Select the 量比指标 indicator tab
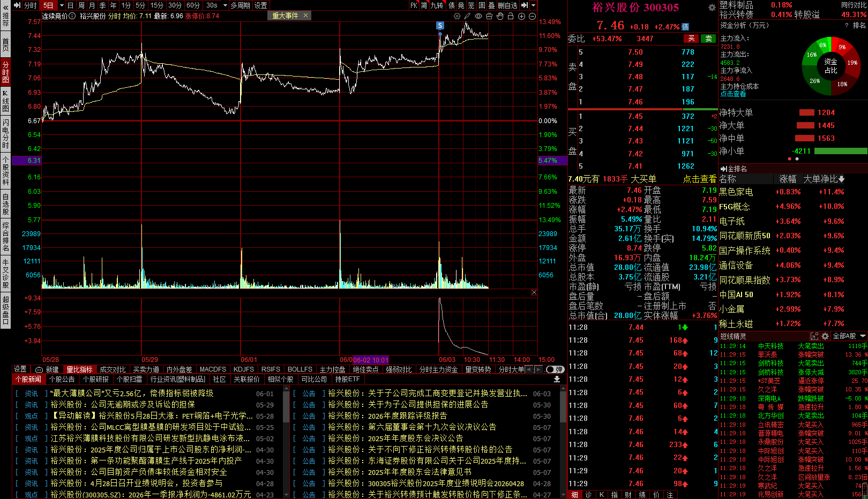 [79, 369]
